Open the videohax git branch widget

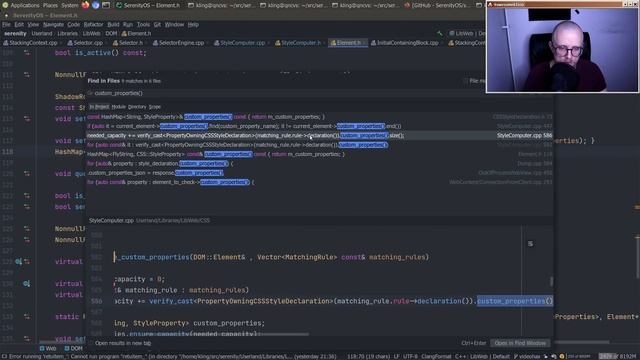click(x=528, y=356)
